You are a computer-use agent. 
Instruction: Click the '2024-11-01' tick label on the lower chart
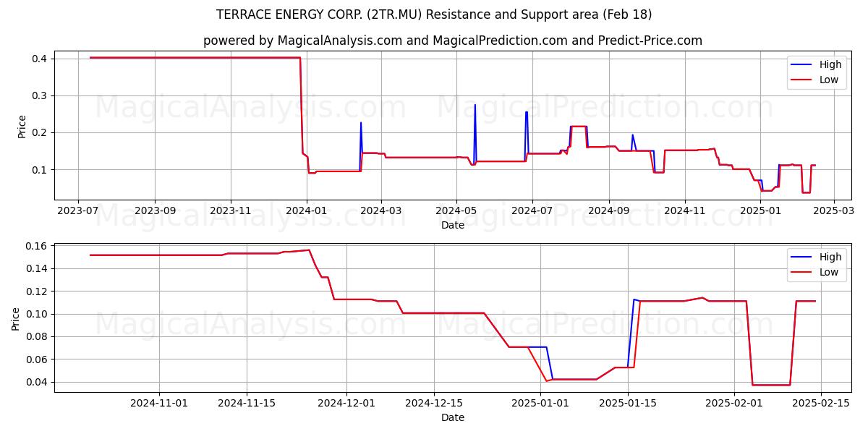(159, 403)
